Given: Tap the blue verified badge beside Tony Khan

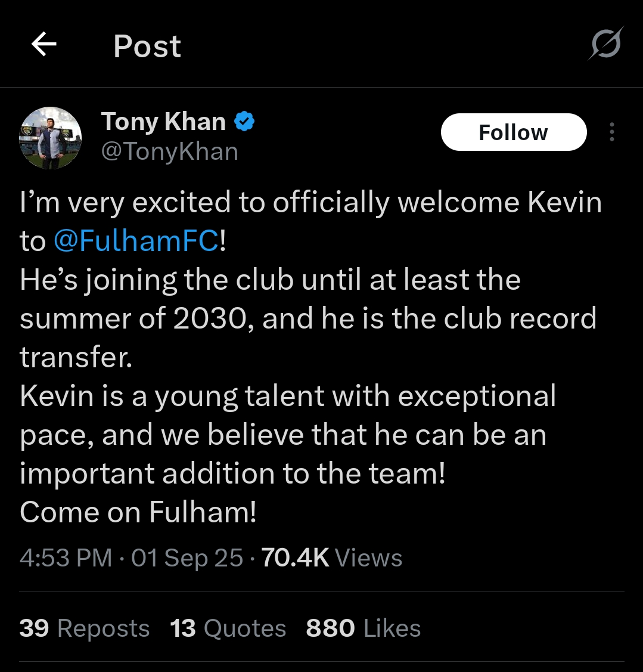Looking at the screenshot, I should coord(244,122).
